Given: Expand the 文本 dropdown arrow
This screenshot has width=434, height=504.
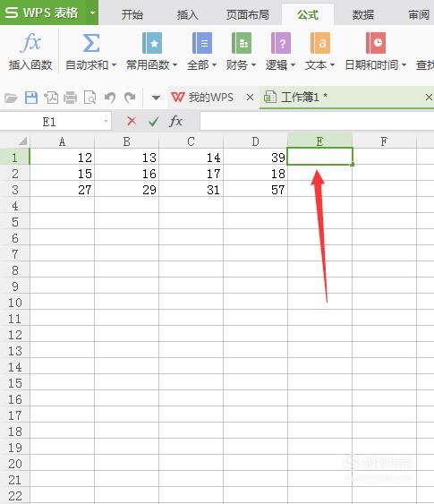Looking at the screenshot, I should click(x=333, y=65).
